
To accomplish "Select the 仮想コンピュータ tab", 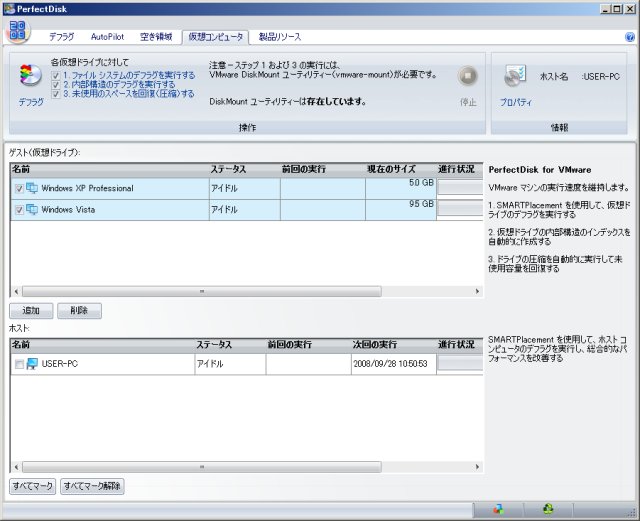I will [216, 37].
